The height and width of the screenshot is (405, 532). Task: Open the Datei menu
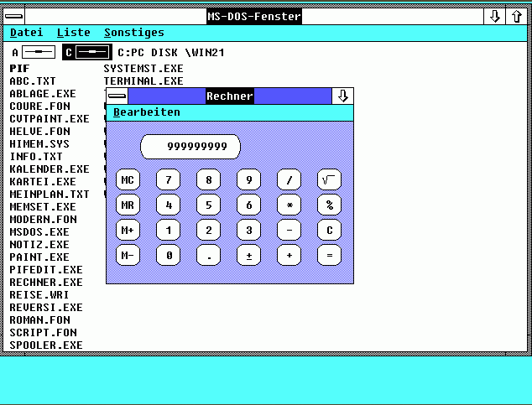coord(27,33)
